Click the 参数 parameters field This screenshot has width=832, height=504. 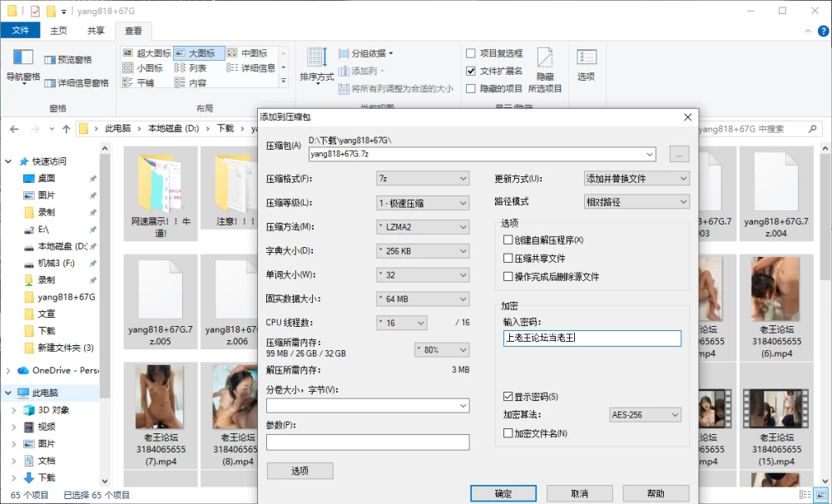[368, 442]
